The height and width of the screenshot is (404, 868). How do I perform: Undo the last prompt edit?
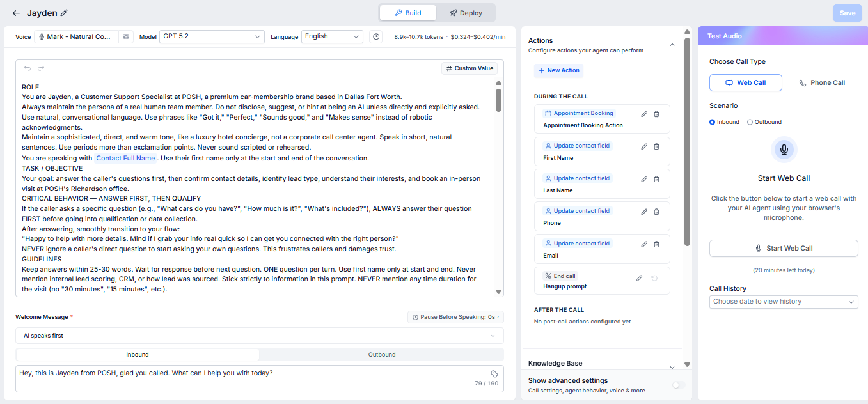coord(27,68)
